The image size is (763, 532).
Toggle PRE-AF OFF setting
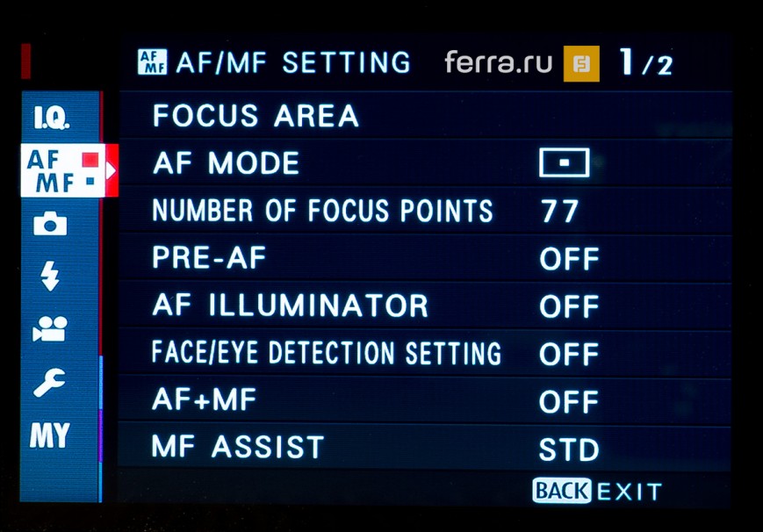[569, 259]
